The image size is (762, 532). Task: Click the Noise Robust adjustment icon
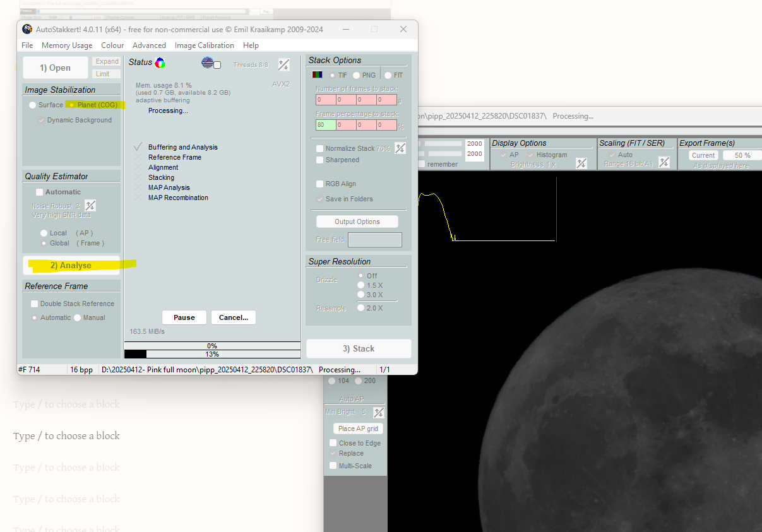90,205
